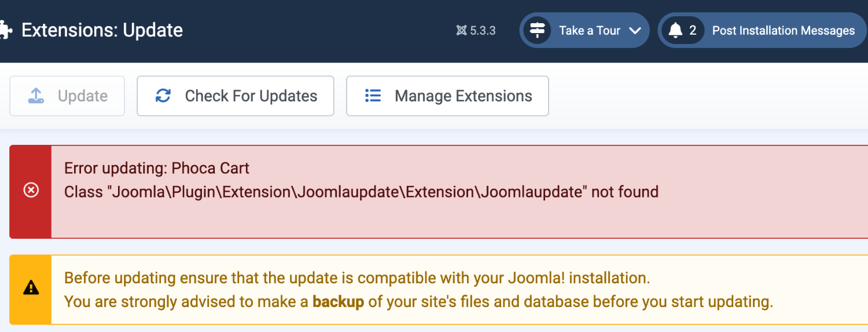The width and height of the screenshot is (868, 332).
Task: Expand the Take a Tour chevron arrow
Action: click(635, 31)
